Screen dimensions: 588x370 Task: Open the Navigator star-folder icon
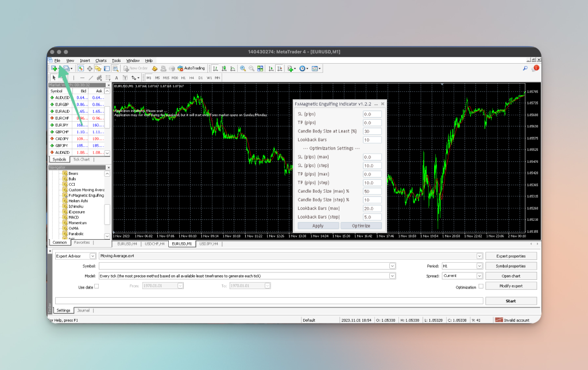[x=98, y=68]
